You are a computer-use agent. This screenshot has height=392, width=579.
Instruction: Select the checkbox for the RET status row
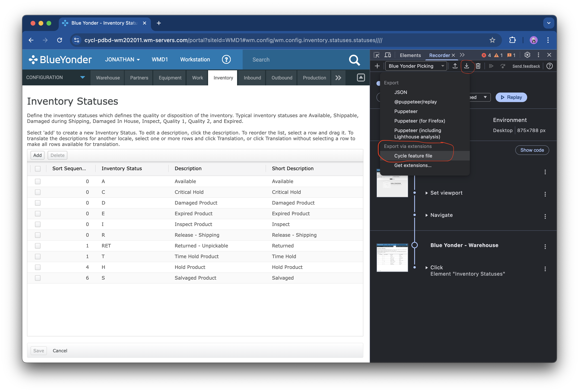click(38, 246)
